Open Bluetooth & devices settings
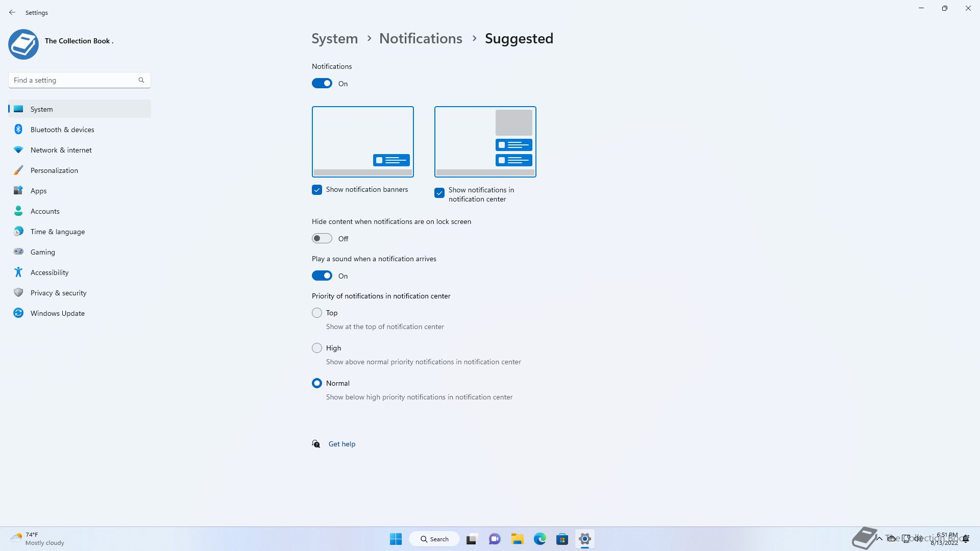The width and height of the screenshot is (980, 551). (x=62, y=130)
